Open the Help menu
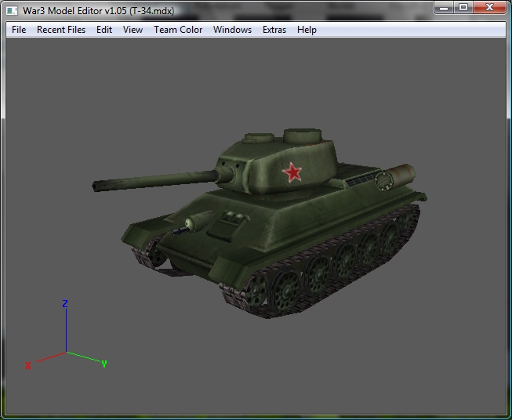The height and width of the screenshot is (420, 512). (307, 30)
